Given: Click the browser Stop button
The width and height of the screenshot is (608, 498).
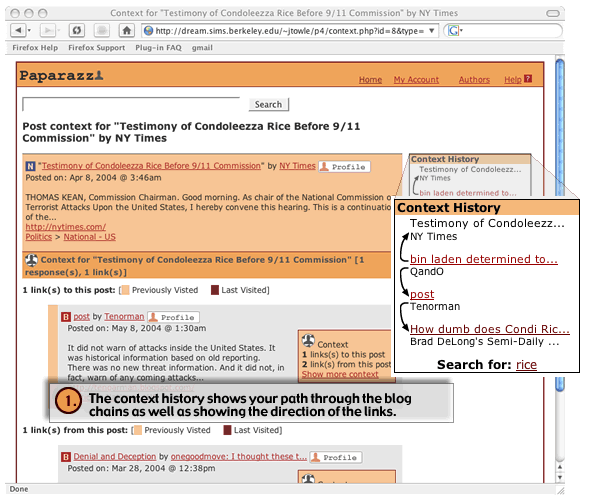Looking at the screenshot, I should 102,30.
